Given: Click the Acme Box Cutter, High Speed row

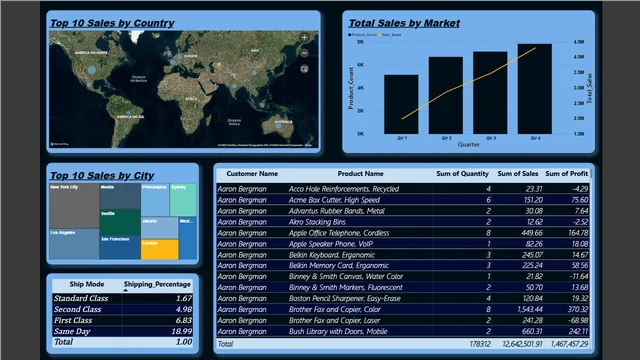Looking at the screenshot, I should pyautogui.click(x=403, y=200).
